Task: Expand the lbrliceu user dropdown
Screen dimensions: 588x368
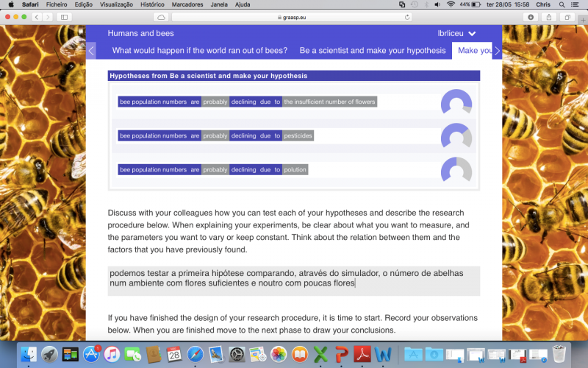Action: coord(456,33)
